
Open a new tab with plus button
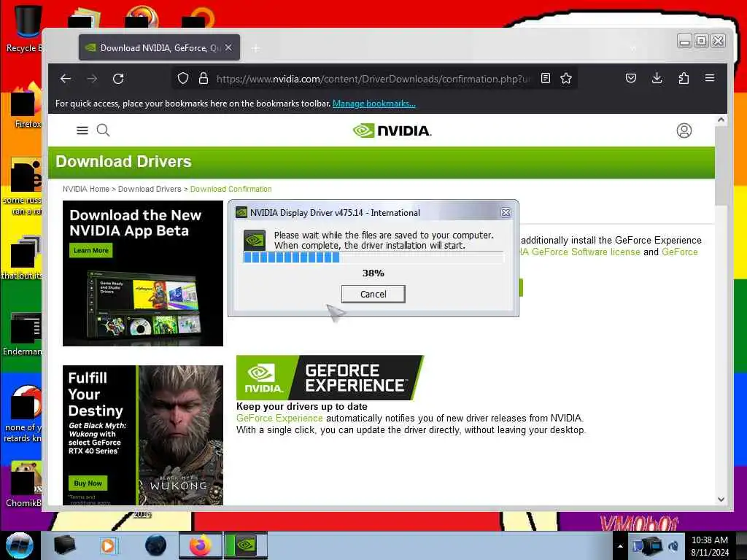tap(256, 48)
